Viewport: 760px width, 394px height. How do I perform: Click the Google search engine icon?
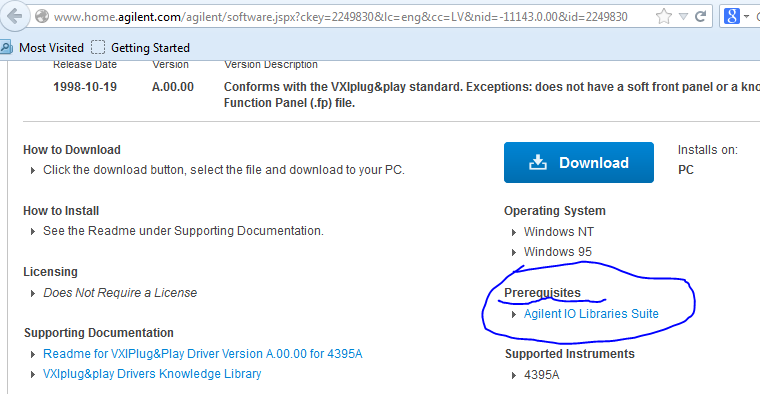(731, 16)
